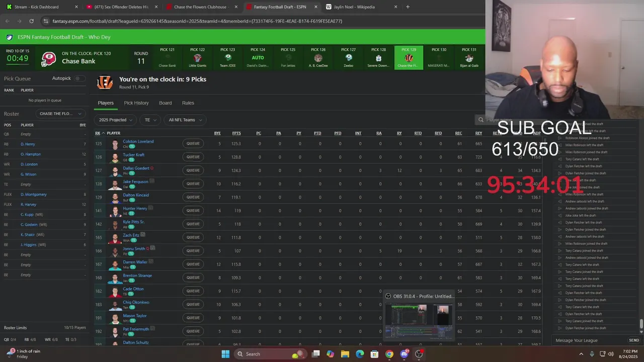Open a new browser tab with plus icon
Viewport: 644px width, 362px height.
click(408, 7)
